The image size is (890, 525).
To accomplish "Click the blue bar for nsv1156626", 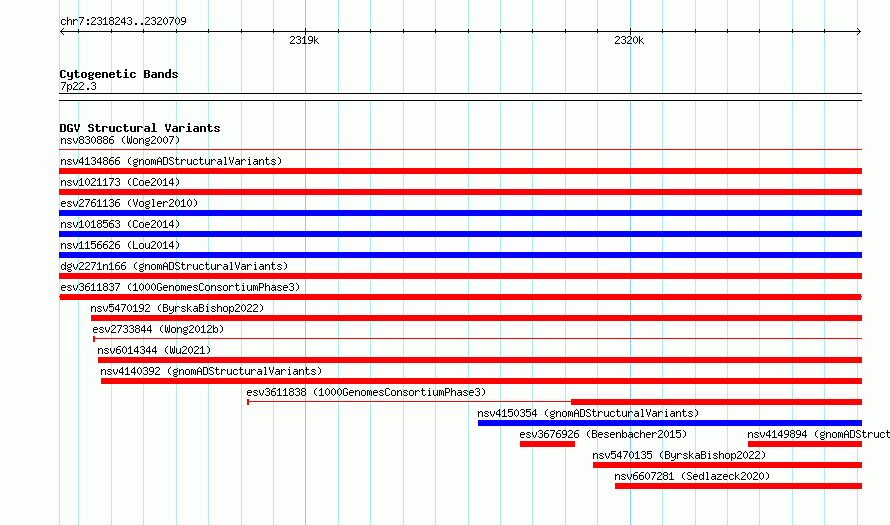I will click(x=460, y=255).
